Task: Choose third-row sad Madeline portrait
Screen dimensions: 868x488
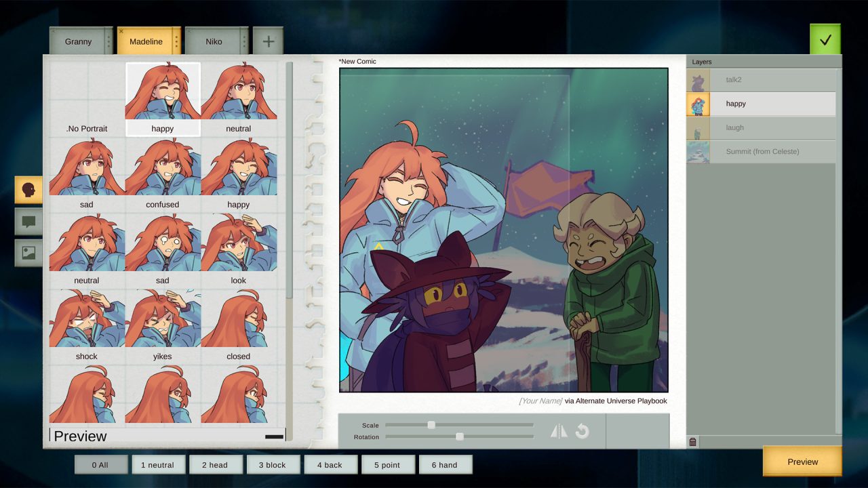Action: point(163,251)
